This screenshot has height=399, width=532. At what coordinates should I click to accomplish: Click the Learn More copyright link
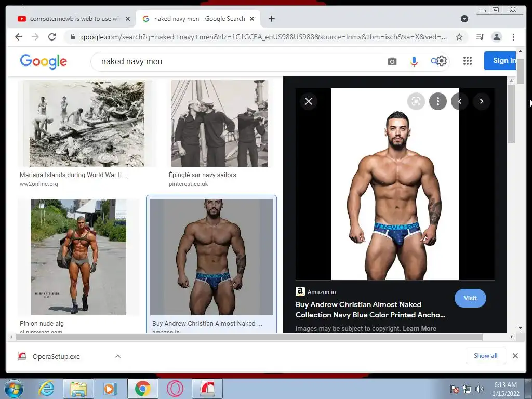419,328
